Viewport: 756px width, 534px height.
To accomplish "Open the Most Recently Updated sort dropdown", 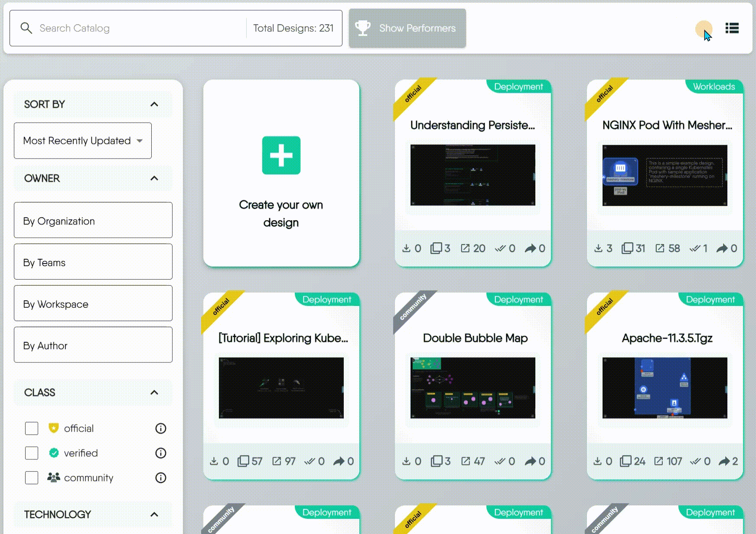I will (83, 141).
